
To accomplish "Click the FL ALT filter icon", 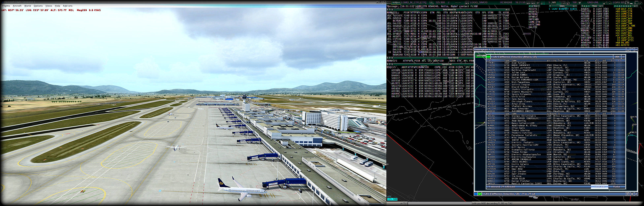I will 568,2.
